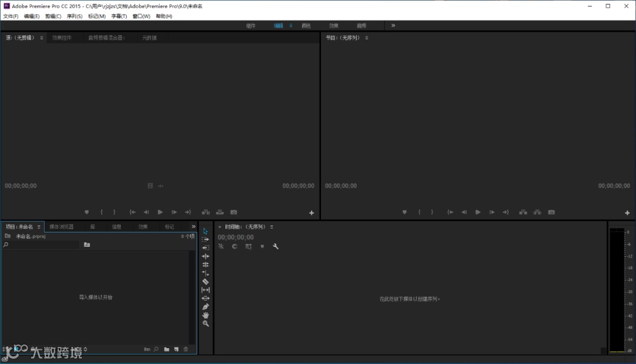The height and width of the screenshot is (364, 636).
Task: Select the Slip tool
Action: click(x=206, y=290)
